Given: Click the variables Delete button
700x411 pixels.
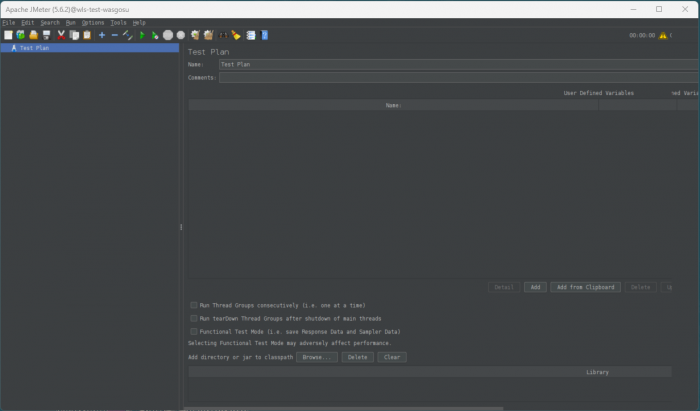Looking at the screenshot, I should point(641,287).
